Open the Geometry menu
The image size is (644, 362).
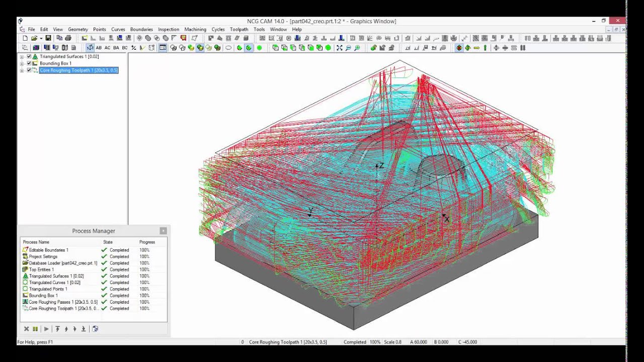coord(78,29)
